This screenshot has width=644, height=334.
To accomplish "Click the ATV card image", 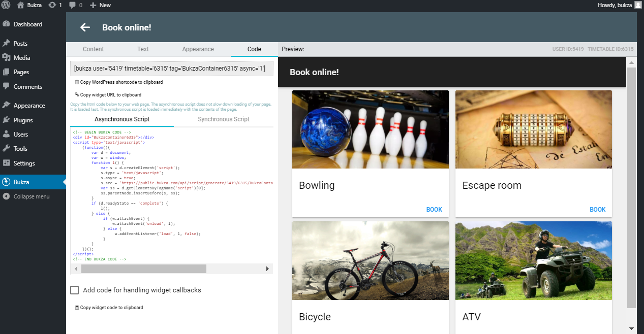I will [x=534, y=260].
